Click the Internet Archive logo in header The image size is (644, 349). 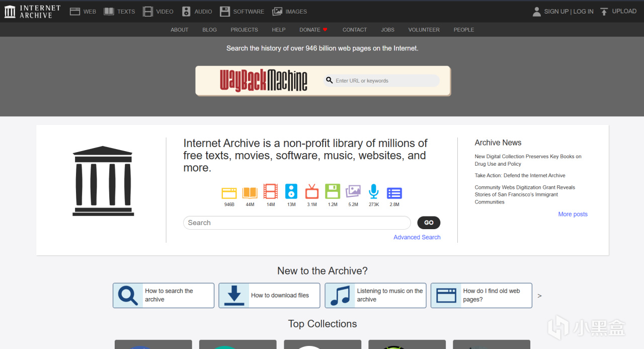[32, 11]
